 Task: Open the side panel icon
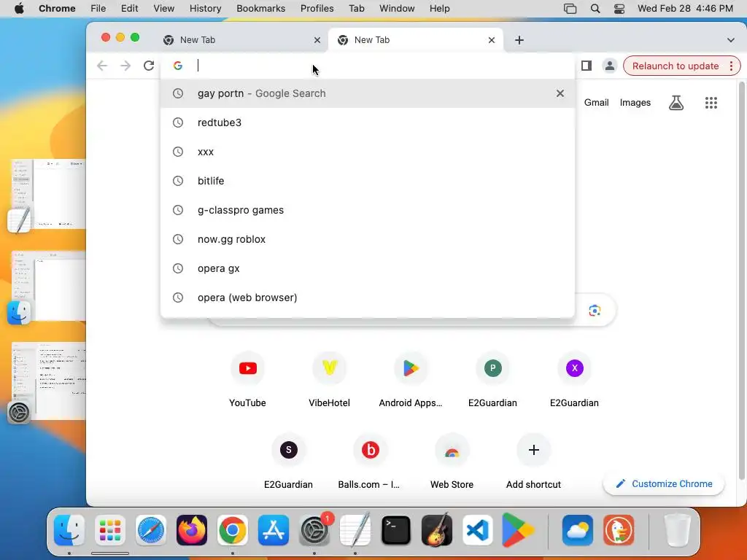(587, 66)
